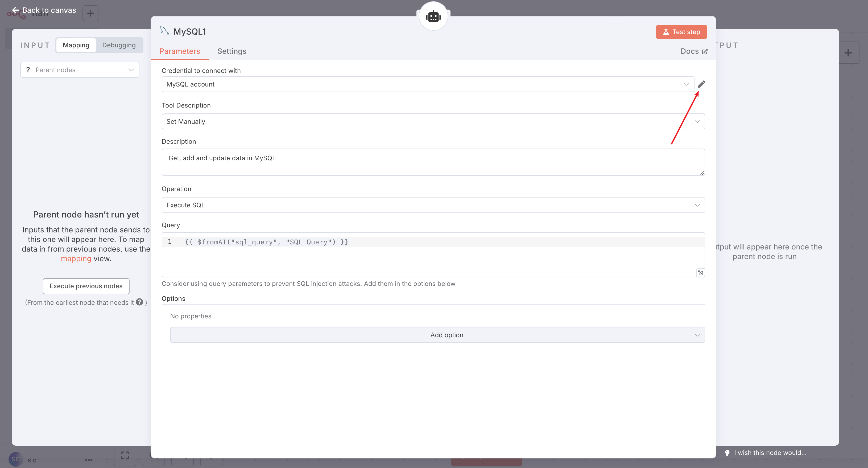This screenshot has height=468, width=868.
Task: Click the MySQL dolphin node icon
Action: 164,31
